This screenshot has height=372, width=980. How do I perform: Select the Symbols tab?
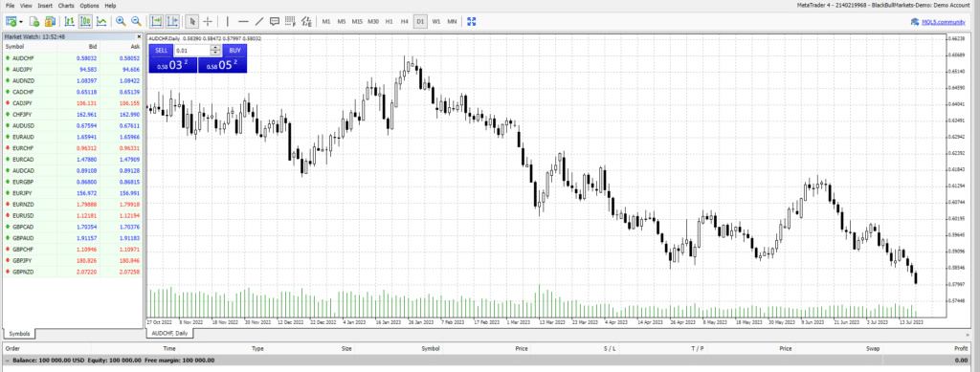(x=19, y=334)
